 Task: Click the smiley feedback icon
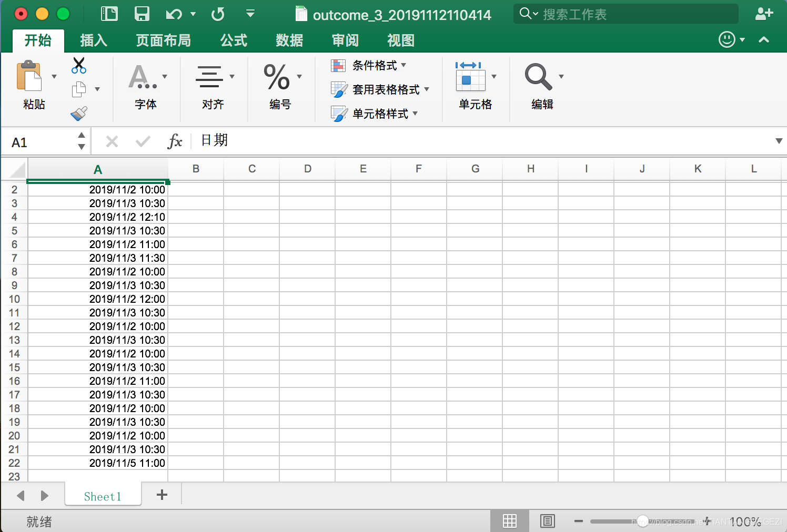pyautogui.click(x=727, y=39)
